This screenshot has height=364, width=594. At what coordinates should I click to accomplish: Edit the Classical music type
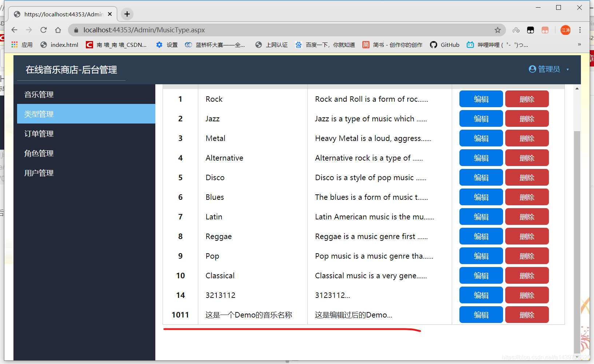point(481,276)
